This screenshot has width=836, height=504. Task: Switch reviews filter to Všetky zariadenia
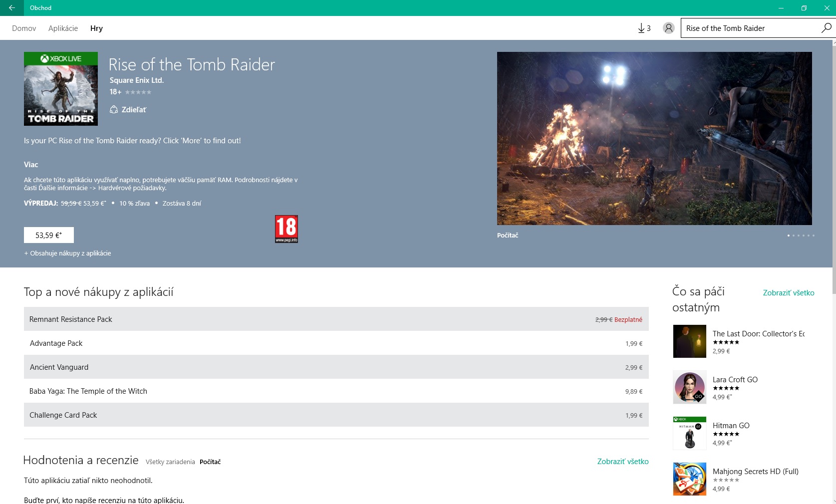point(170,462)
